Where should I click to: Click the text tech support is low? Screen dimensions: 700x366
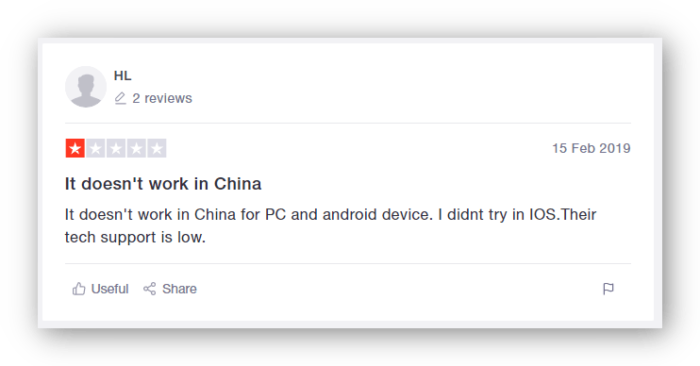135,237
